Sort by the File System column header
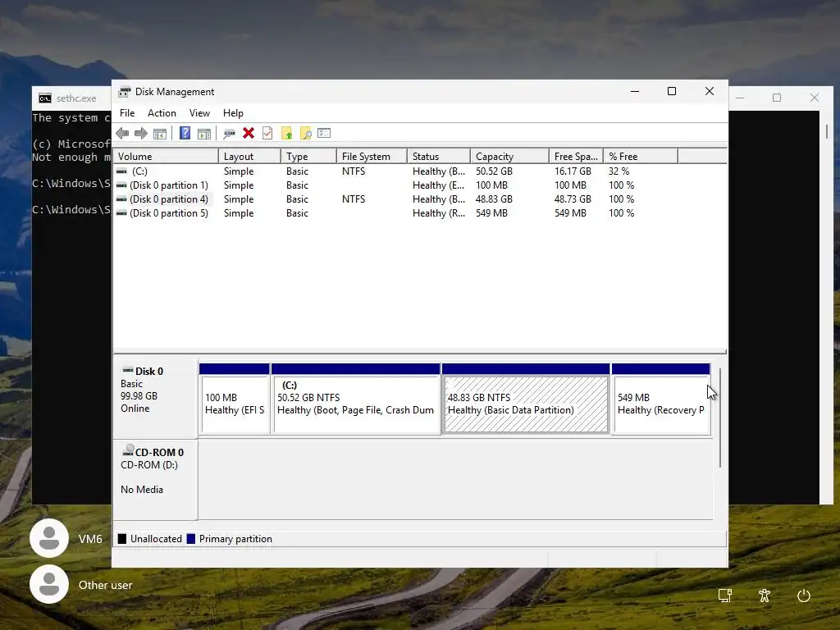Screen dimensions: 840x630 pyautogui.click(x=372, y=157)
